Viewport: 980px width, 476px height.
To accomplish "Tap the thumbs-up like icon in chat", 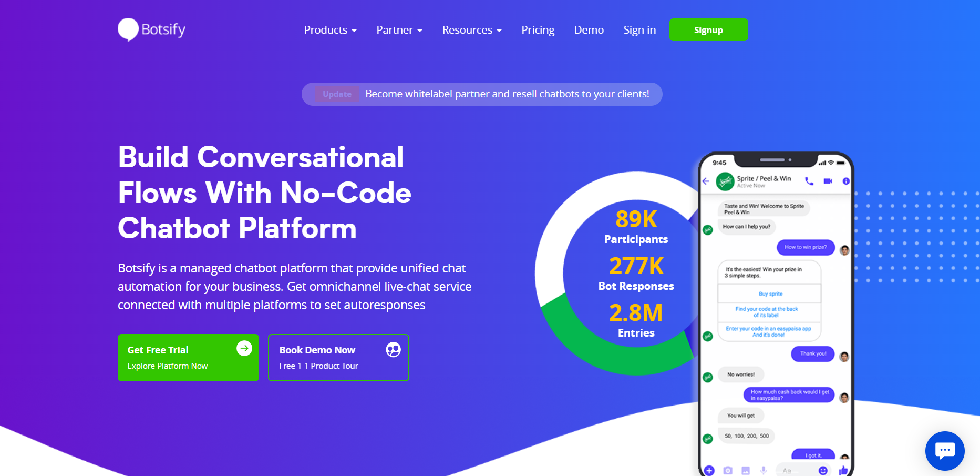I will pyautogui.click(x=843, y=470).
